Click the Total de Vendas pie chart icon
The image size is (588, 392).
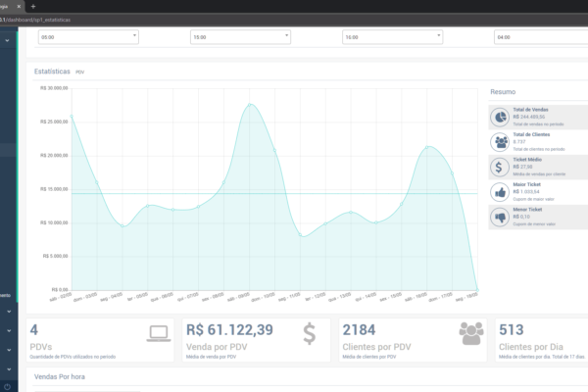500,118
